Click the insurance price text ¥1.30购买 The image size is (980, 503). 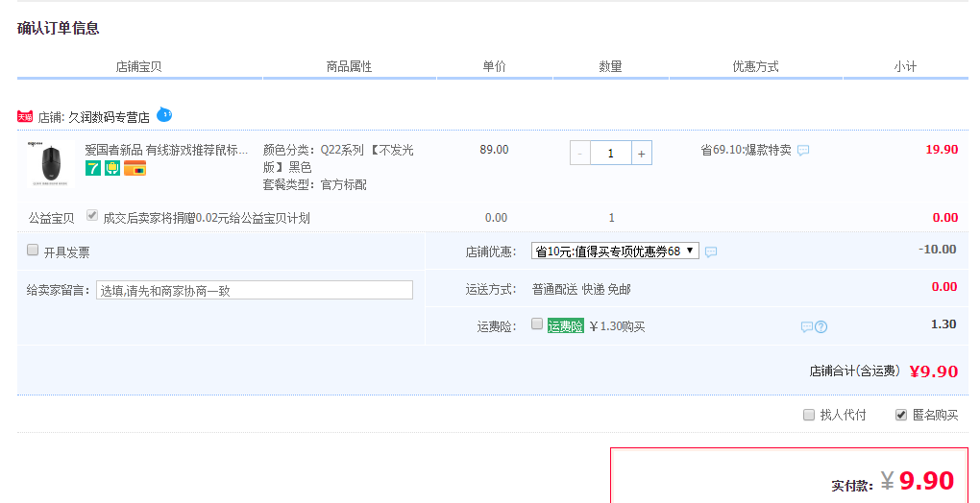(x=617, y=326)
